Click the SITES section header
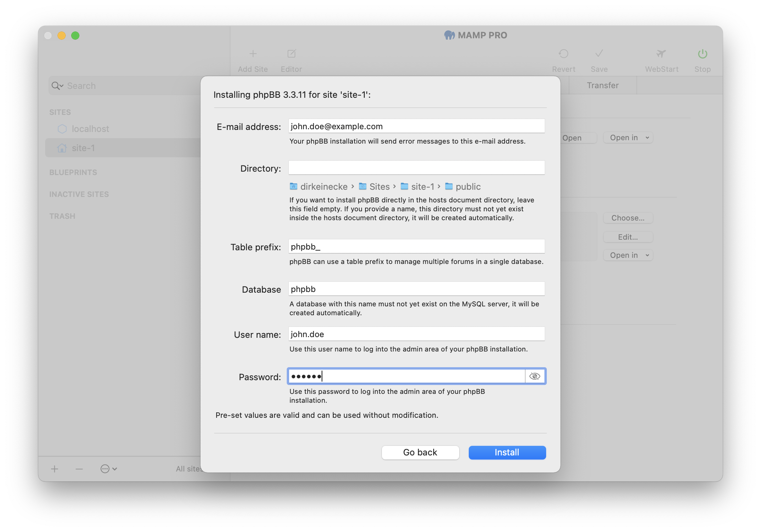Screen dimensions: 761x532 [60, 112]
